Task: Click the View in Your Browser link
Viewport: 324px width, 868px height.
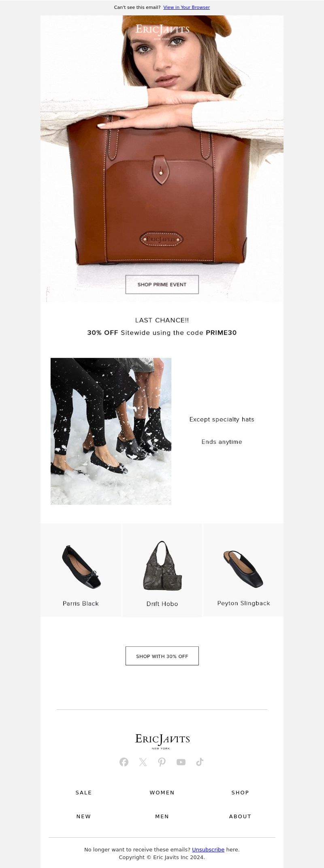Action: click(186, 7)
